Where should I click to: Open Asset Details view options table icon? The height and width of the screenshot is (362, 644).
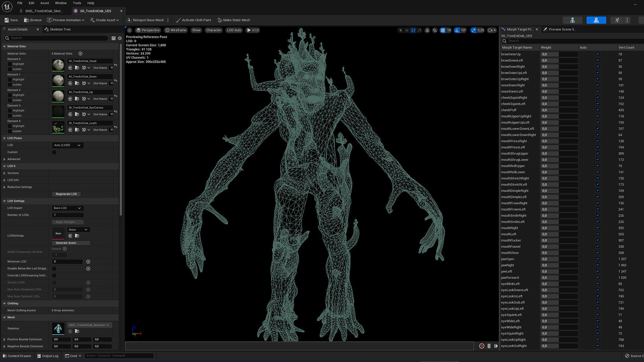(x=113, y=38)
